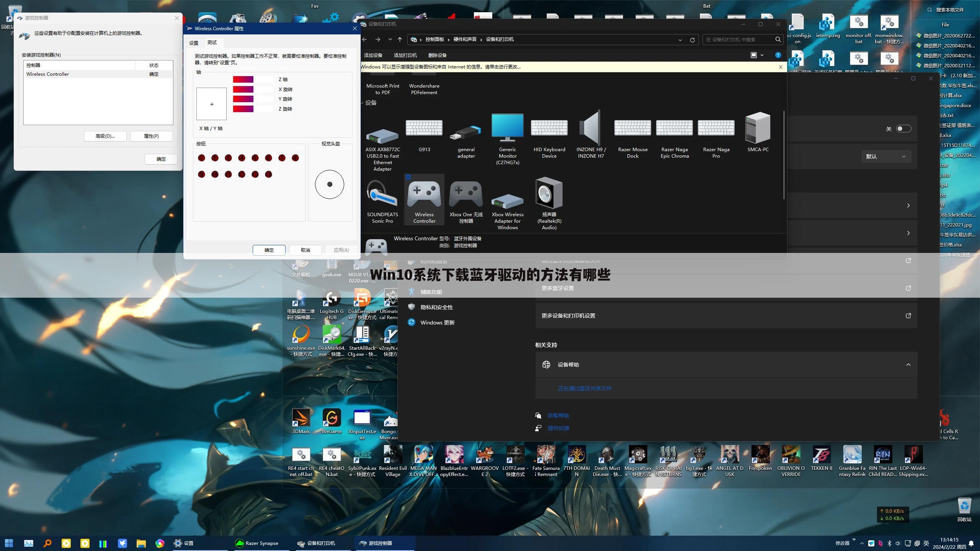Viewport: 980px width, 551px height.
Task: Toggle the 关 switch in Settings window
Action: tap(903, 129)
